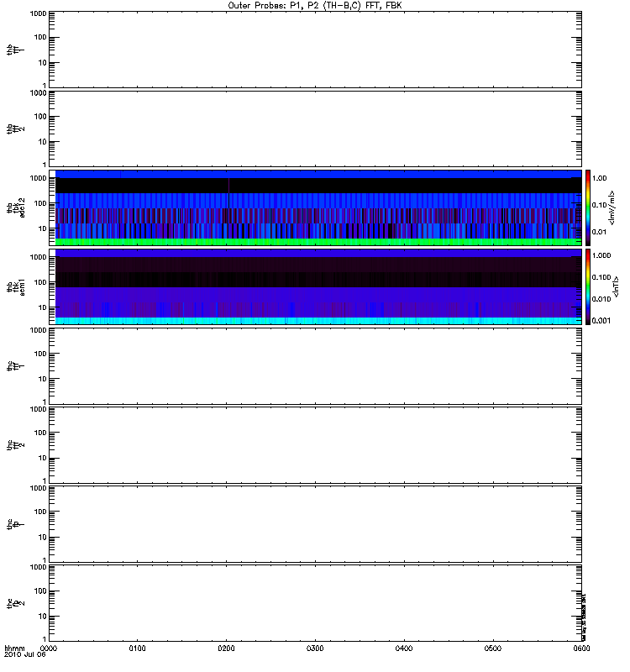Viewport: 630px width, 672px height.
Task: Click the '0300' time axis label
Action: (315, 648)
